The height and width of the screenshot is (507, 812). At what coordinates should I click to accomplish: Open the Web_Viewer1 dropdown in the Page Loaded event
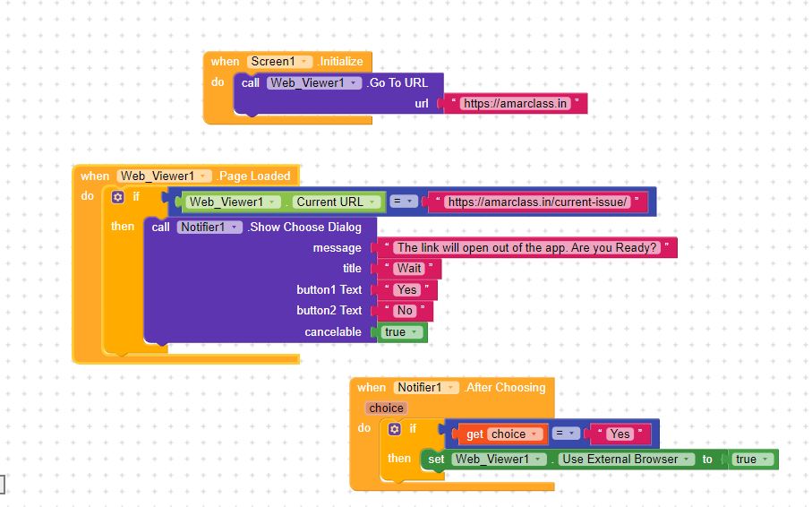click(164, 176)
